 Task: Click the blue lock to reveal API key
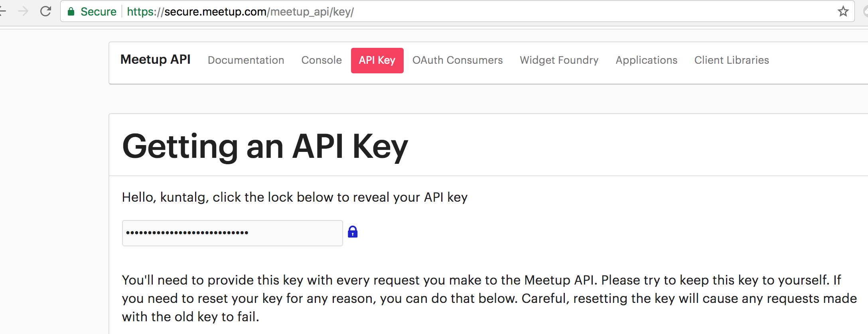(353, 232)
